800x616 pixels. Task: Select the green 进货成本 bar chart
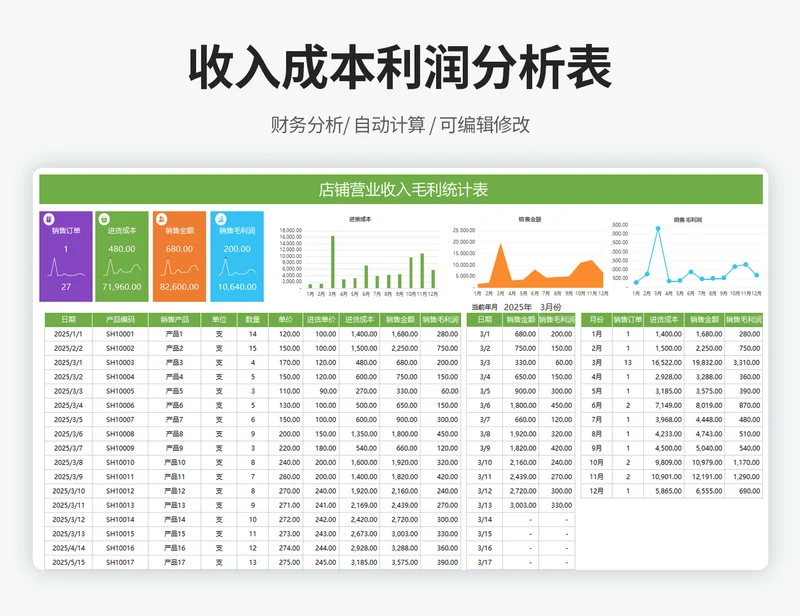(359, 257)
